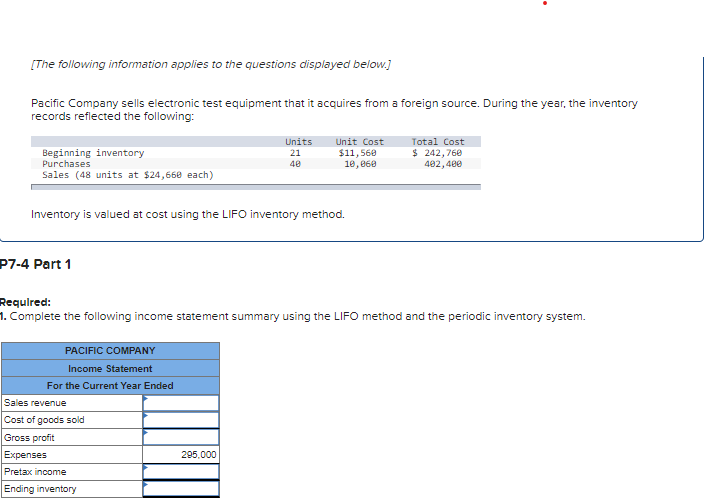704x502 pixels.
Task: Click the Units column header
Action: (x=299, y=142)
